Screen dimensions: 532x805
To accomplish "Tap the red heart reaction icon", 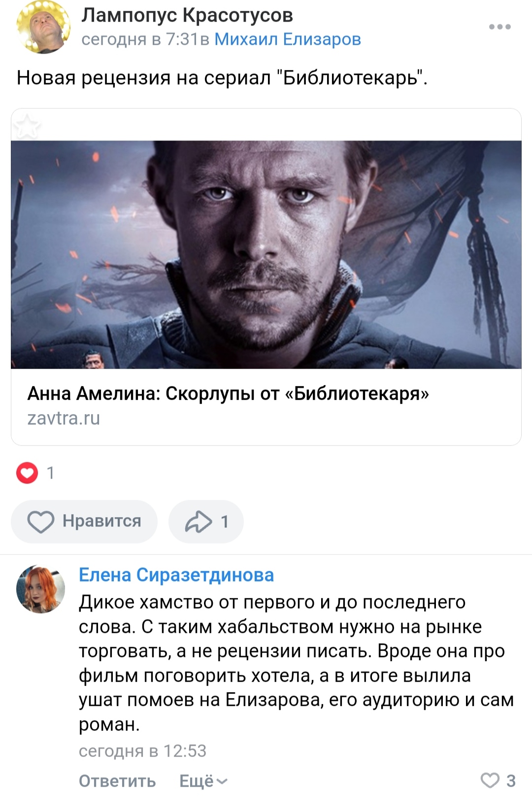I will pyautogui.click(x=27, y=473).
